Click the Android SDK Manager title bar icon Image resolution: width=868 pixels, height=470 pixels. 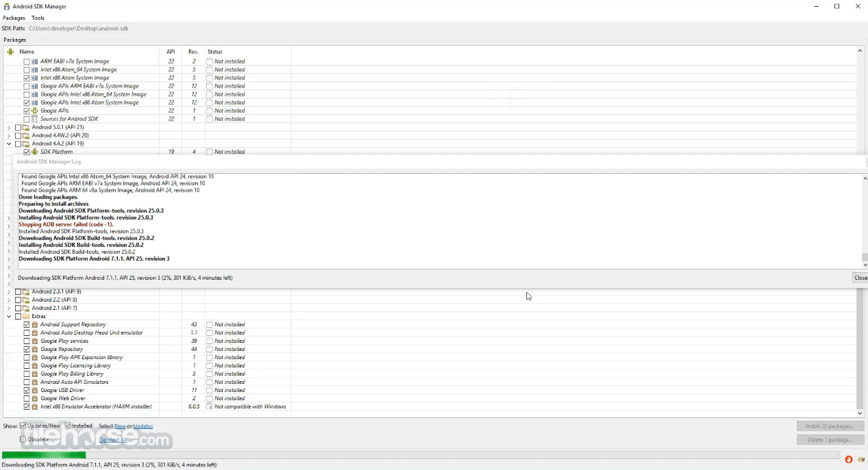click(x=6, y=6)
